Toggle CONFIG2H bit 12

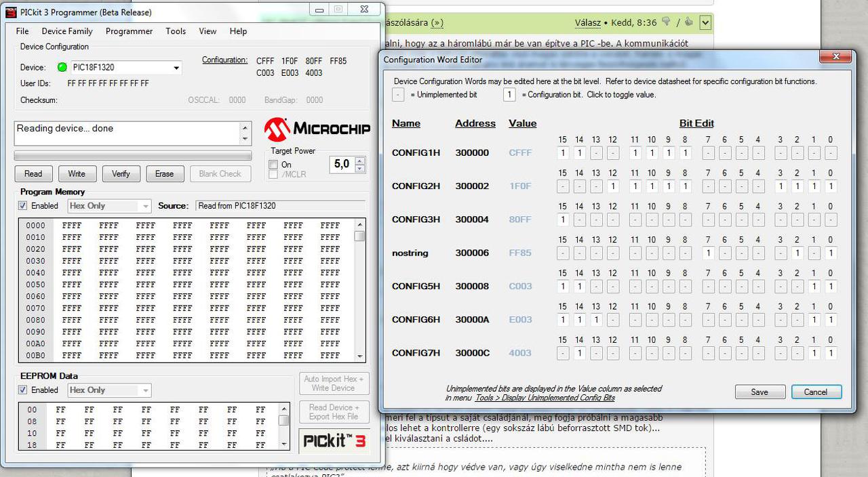(613, 186)
